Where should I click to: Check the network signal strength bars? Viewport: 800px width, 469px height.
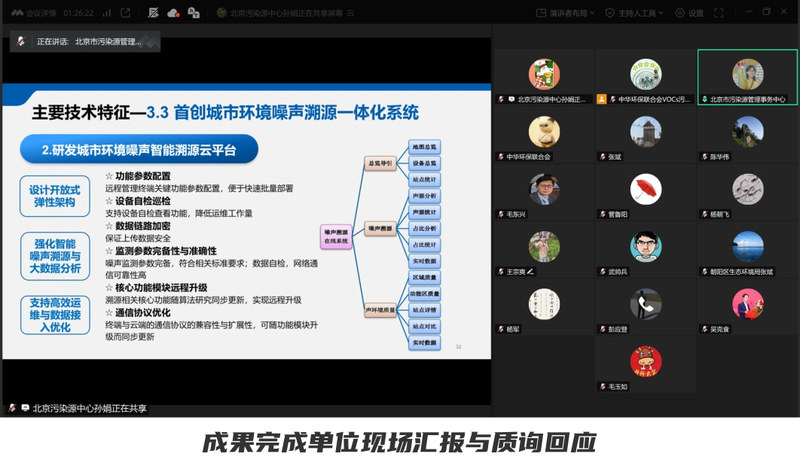click(107, 13)
